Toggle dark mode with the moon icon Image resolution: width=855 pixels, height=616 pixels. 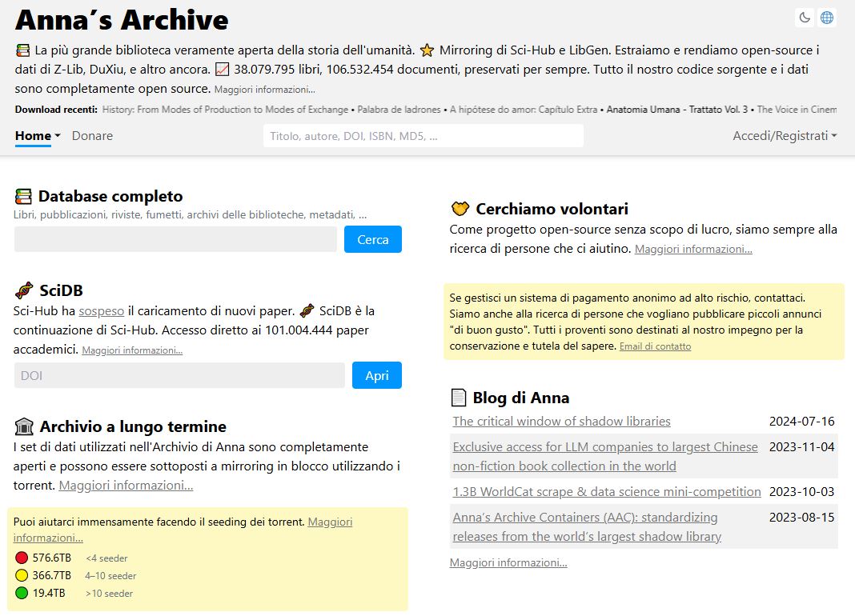(x=805, y=18)
